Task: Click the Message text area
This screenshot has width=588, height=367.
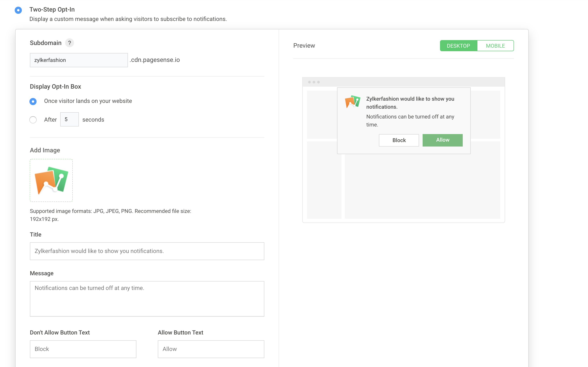Action: (147, 299)
